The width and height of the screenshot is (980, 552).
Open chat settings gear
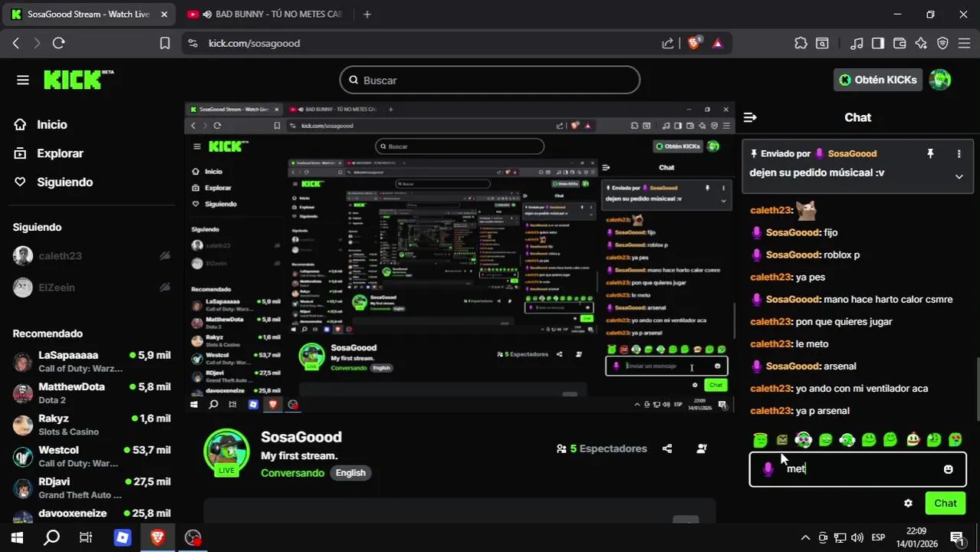click(x=908, y=504)
